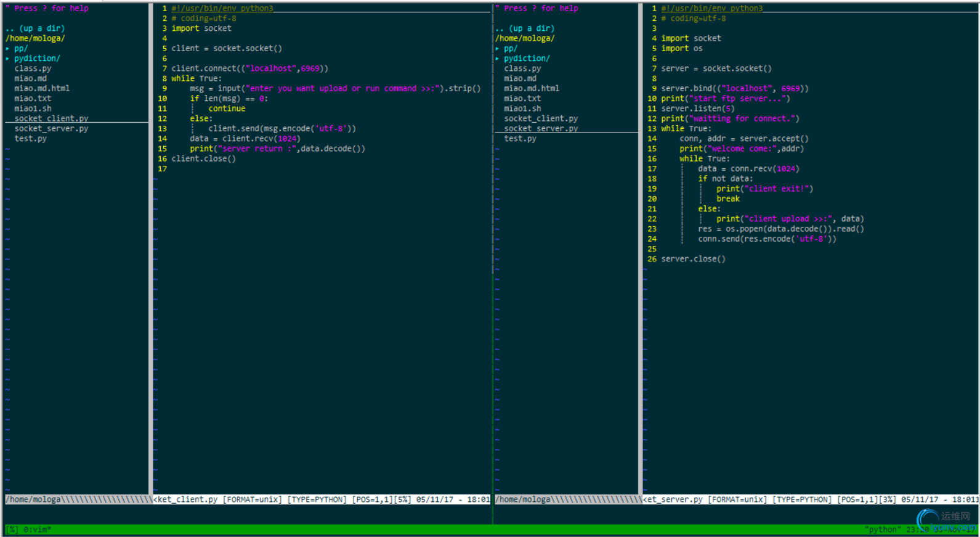Click the 'break' statement in server file

[x=728, y=199]
